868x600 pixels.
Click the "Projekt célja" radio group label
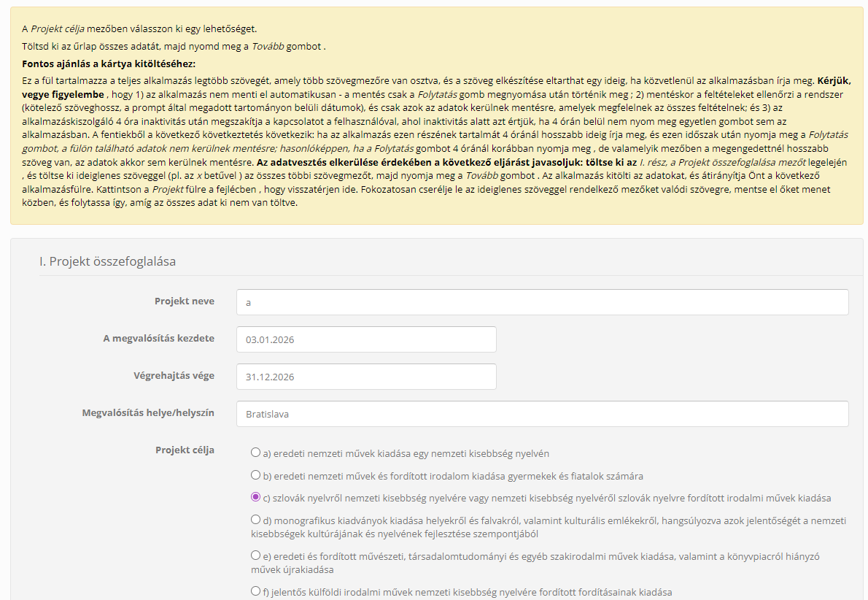pyautogui.click(x=185, y=450)
